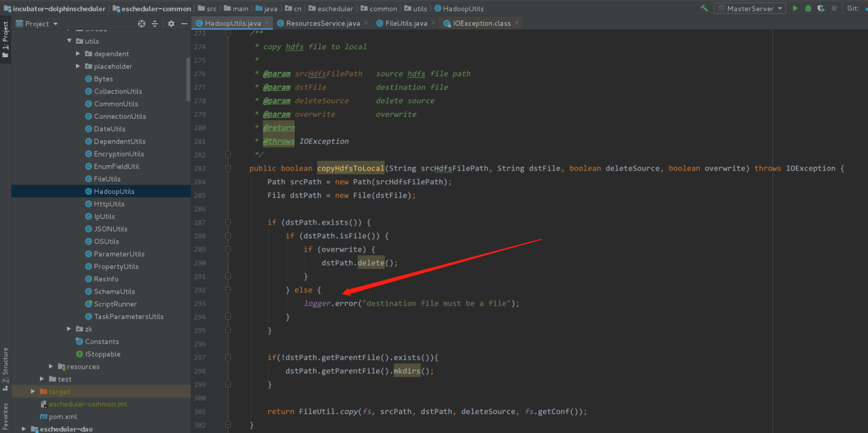Viewport: 868px width, 433px height.
Task: Open the Project view selector dropdown
Action: pos(37,24)
